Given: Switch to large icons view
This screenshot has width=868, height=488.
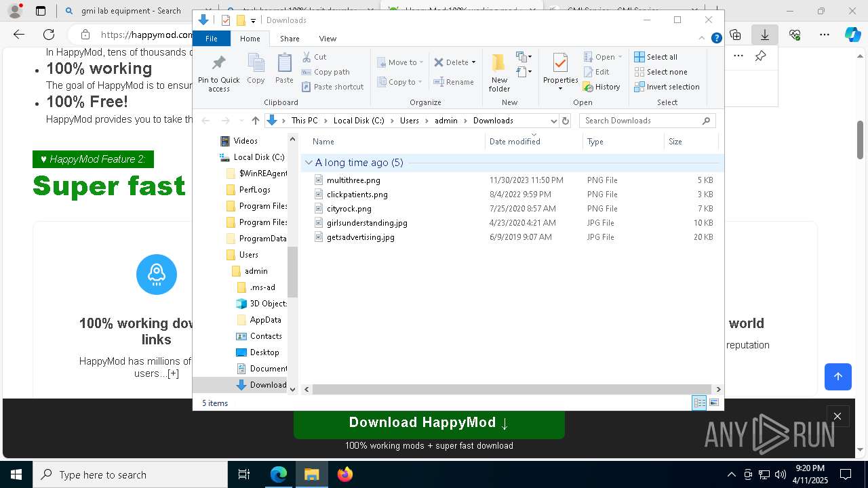Looking at the screenshot, I should pos(714,403).
